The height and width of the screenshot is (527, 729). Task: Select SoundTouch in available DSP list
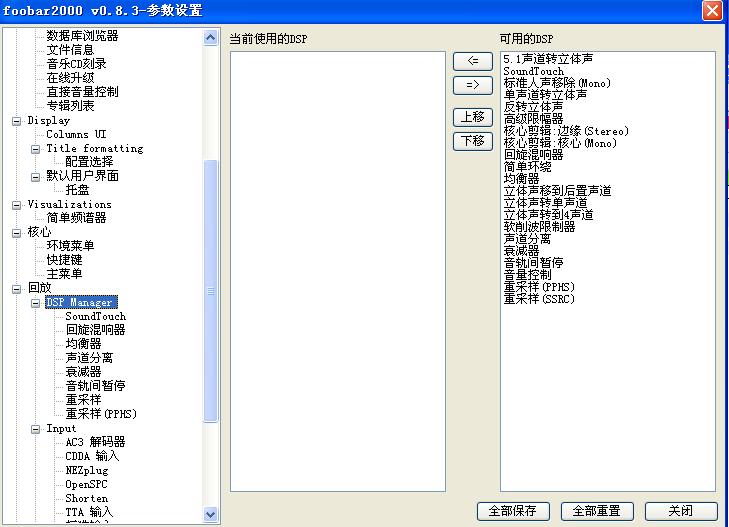point(534,71)
